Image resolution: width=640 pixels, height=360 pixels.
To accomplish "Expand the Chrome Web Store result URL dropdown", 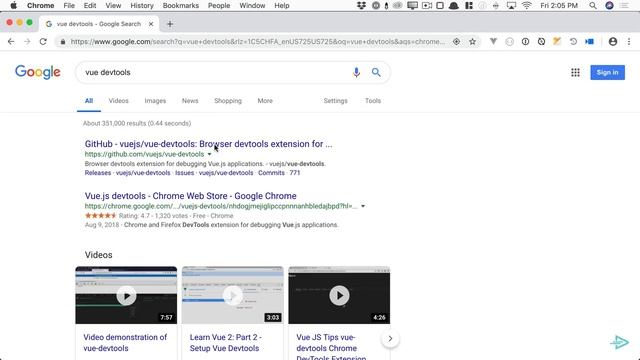I will click(x=363, y=206).
